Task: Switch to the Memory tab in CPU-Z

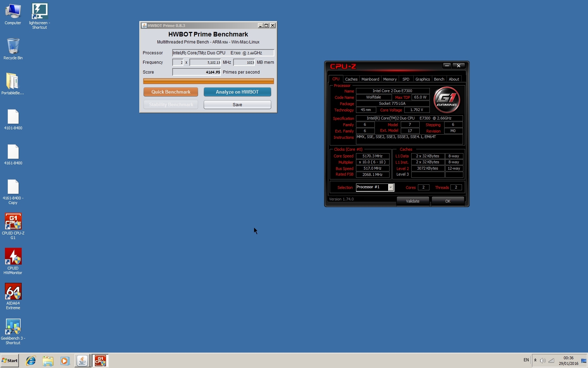Action: pos(390,79)
